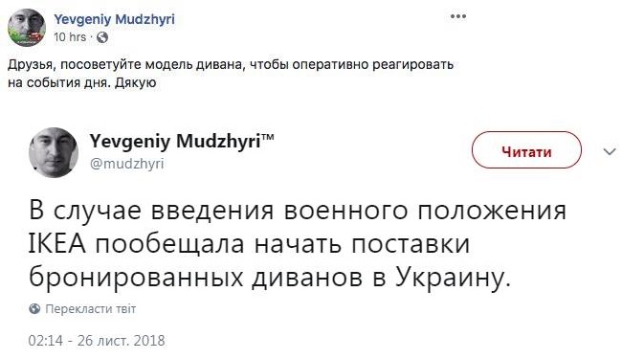
Task: Open the tweet timestamp 02:14 - 26 лист. 2018
Action: coord(97,341)
